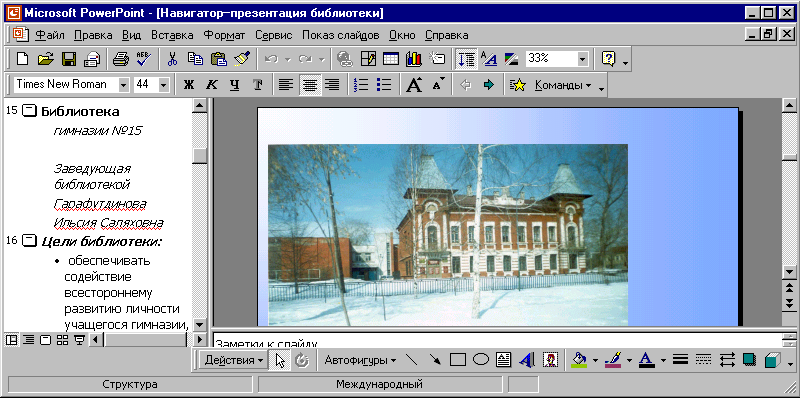Open the help question mark icon
This screenshot has height=398, width=800.
click(x=608, y=59)
